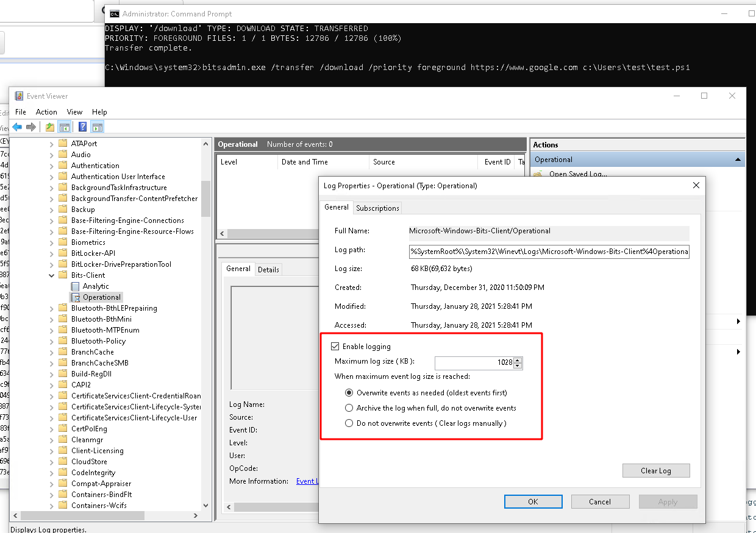Click the Clear Log button
The width and height of the screenshot is (756, 533).
656,470
